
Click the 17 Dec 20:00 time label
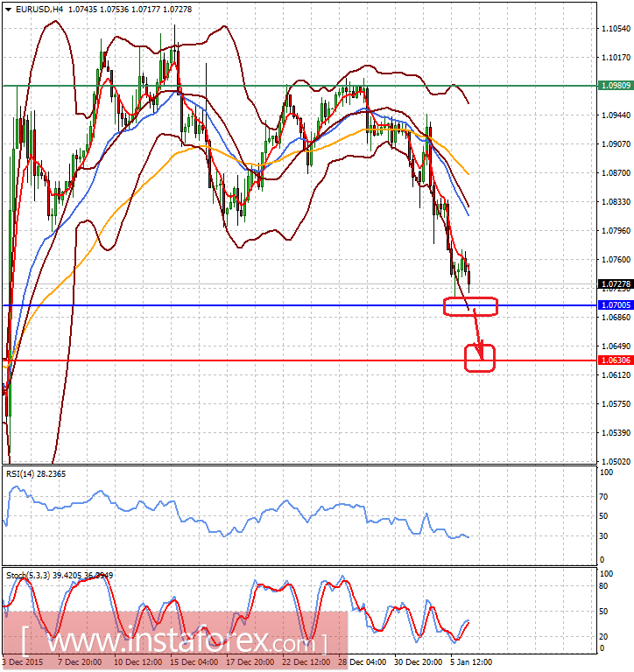[x=250, y=662]
